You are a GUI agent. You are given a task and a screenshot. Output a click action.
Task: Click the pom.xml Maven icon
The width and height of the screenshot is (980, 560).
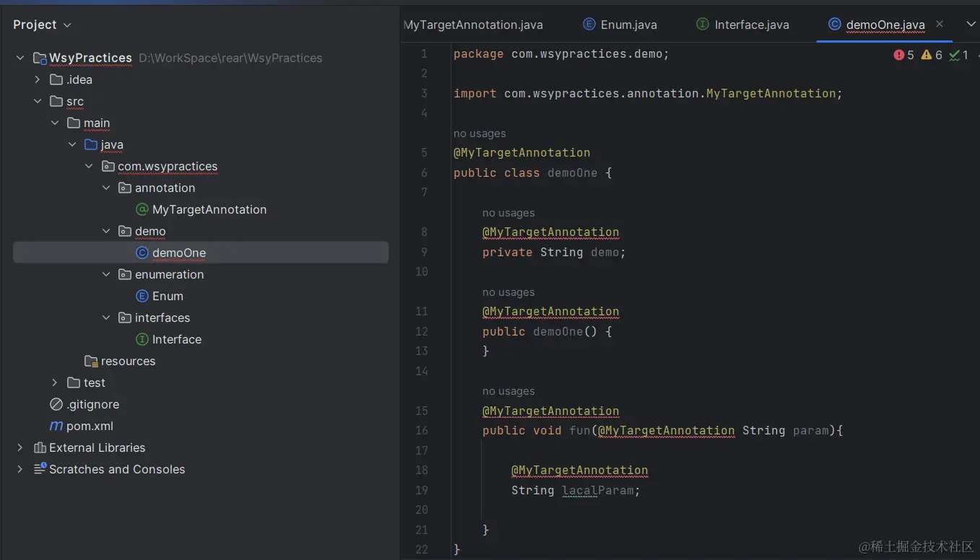56,426
